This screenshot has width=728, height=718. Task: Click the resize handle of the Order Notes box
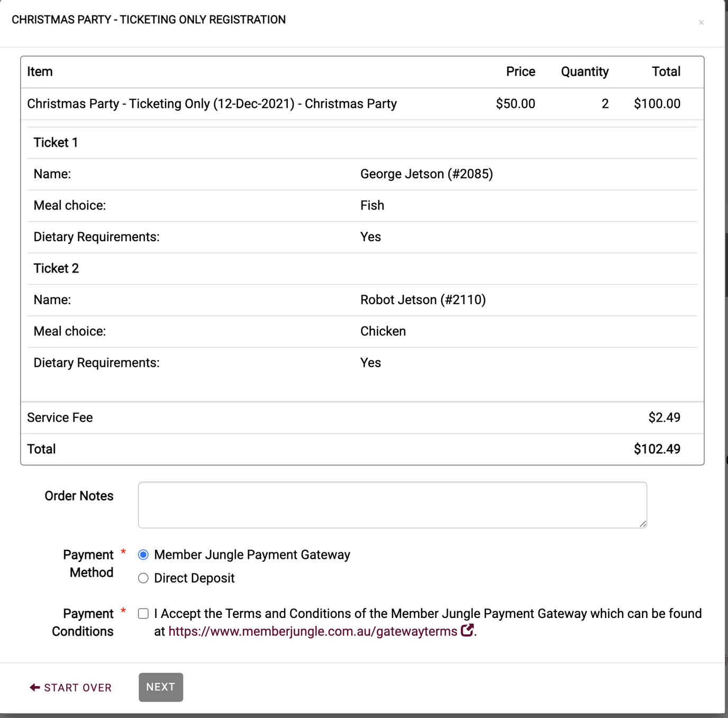(x=643, y=524)
